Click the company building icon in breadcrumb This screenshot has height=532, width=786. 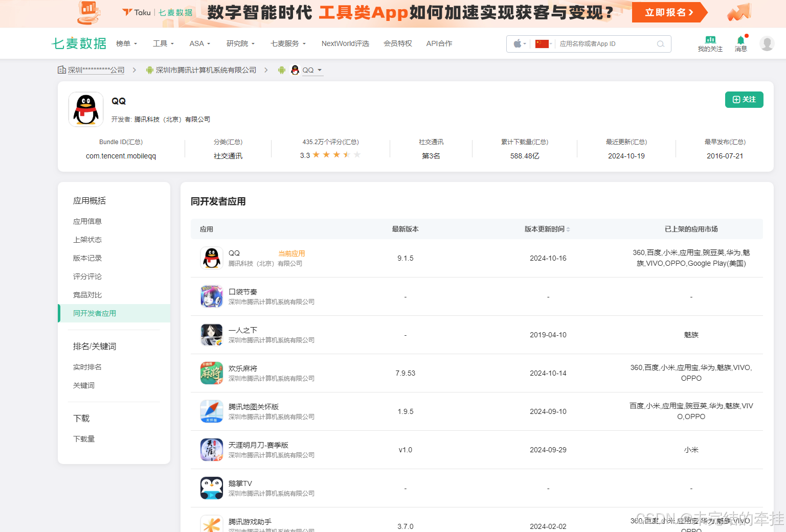[x=62, y=70]
